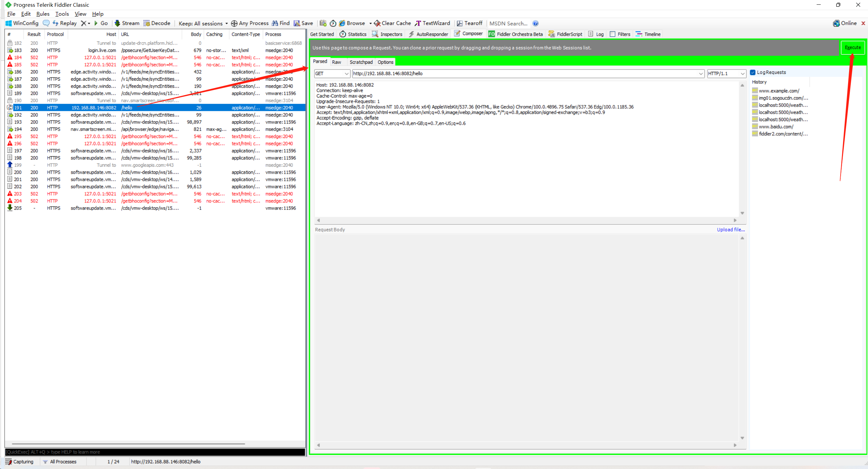Tearoff the inspectors panel

(x=470, y=23)
